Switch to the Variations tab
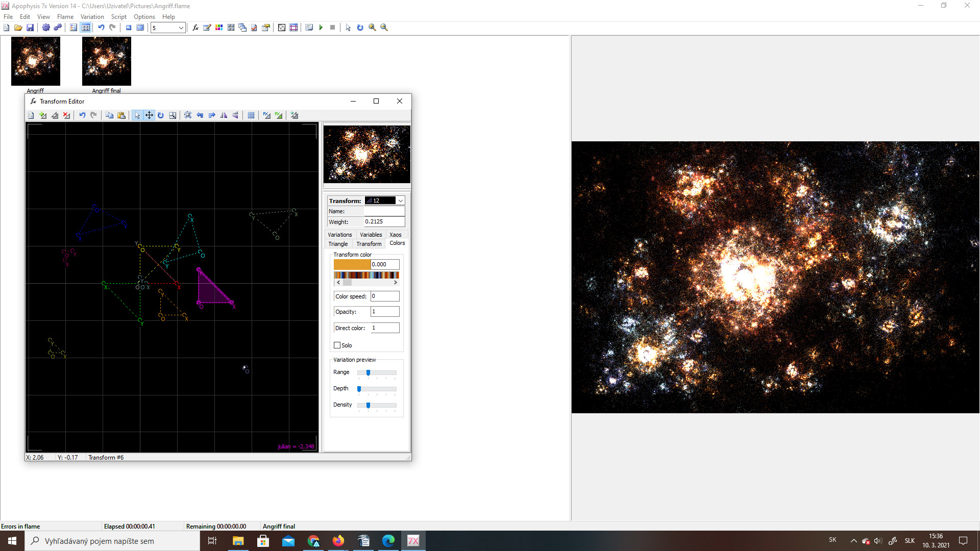Viewport: 980px width, 551px height. [340, 235]
